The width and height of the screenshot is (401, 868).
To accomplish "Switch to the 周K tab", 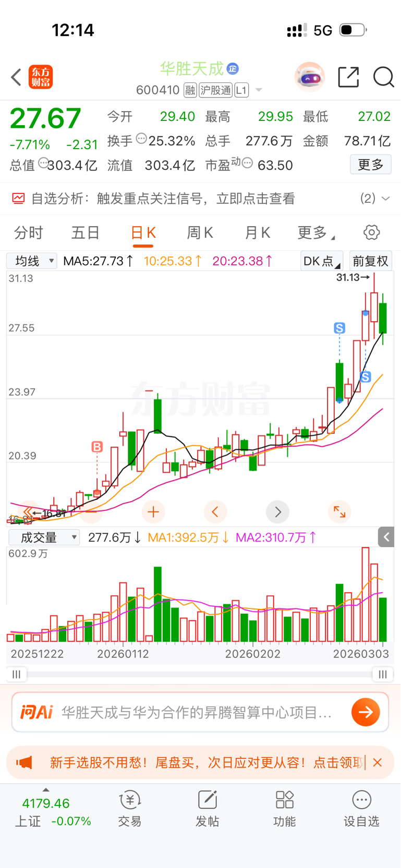I will click(200, 233).
